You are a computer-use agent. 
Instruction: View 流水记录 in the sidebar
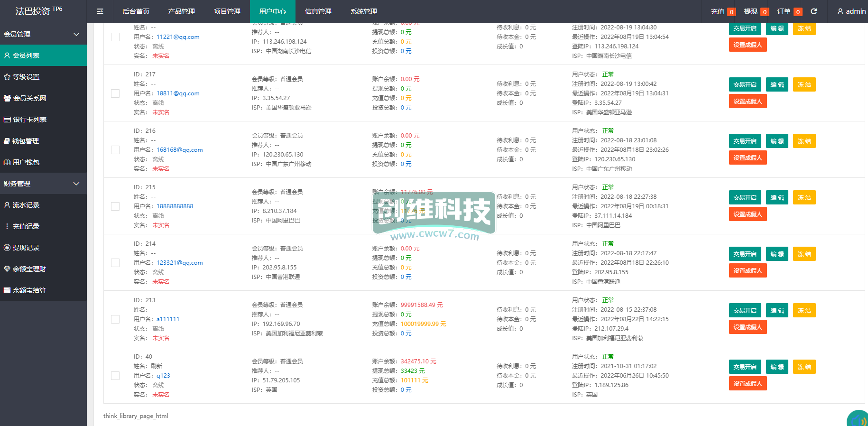tap(43, 205)
